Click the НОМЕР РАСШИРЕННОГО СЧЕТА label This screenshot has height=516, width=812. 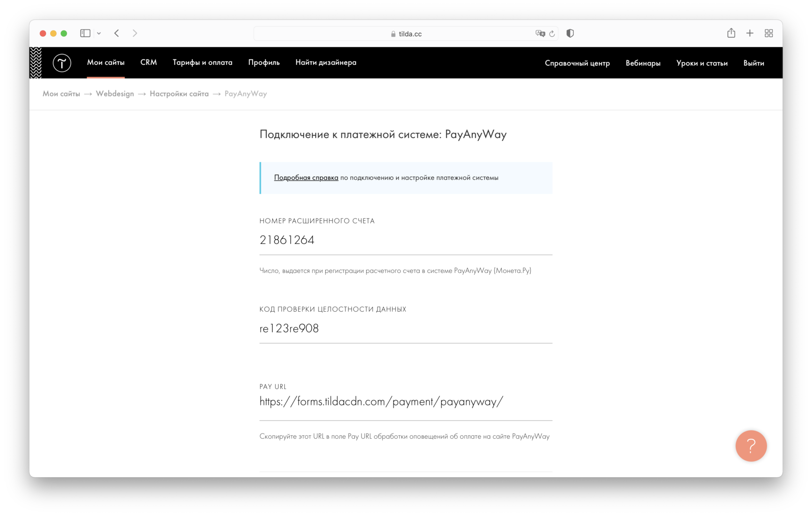pyautogui.click(x=317, y=221)
